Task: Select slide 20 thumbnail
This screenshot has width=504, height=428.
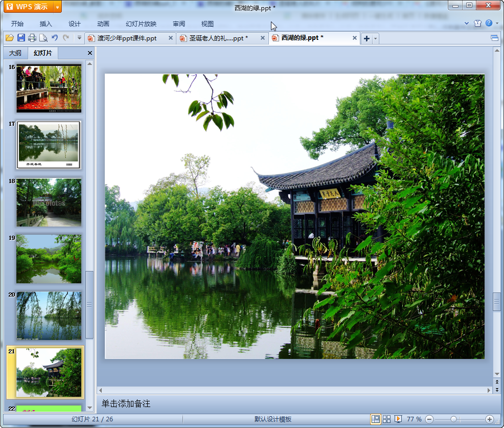Action: 49,316
